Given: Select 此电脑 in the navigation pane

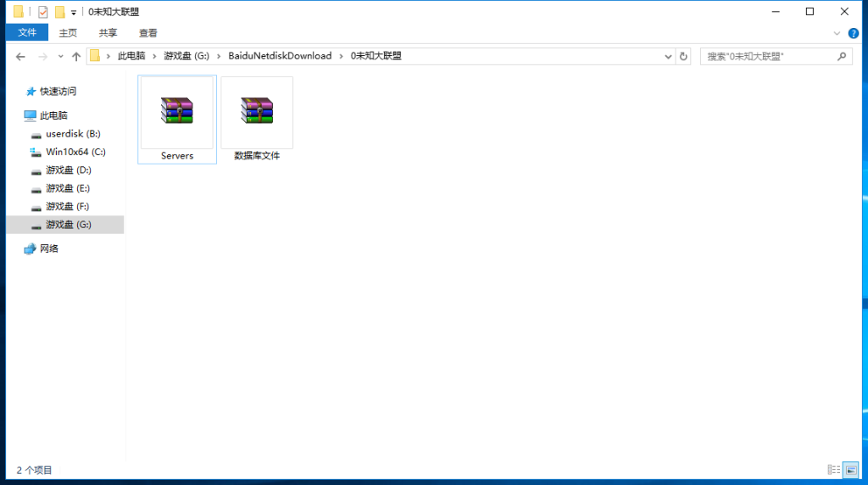Looking at the screenshot, I should (x=53, y=115).
